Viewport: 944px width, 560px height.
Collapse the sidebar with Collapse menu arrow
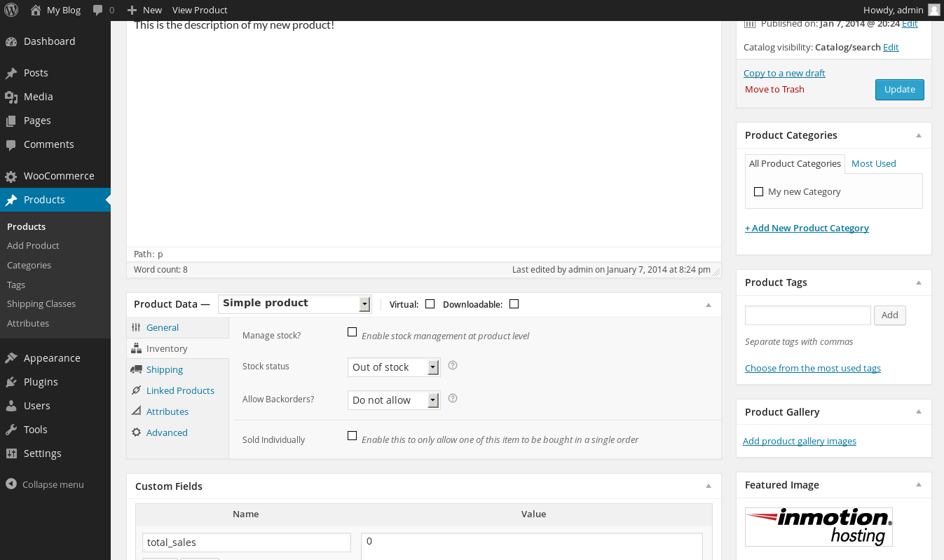click(11, 484)
